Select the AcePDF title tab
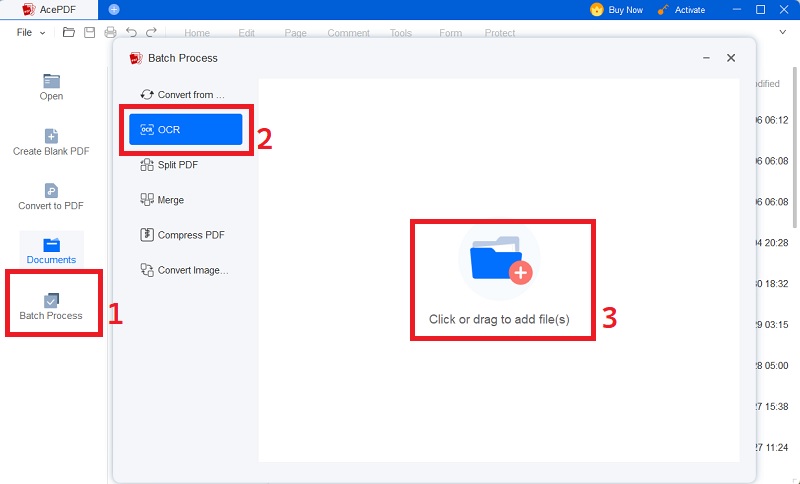Screen dimensions: 800x484 point(49,9)
